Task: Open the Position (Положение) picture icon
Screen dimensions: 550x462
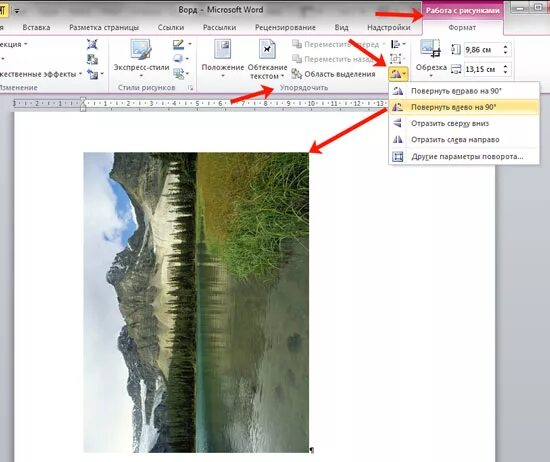Action: (x=222, y=49)
